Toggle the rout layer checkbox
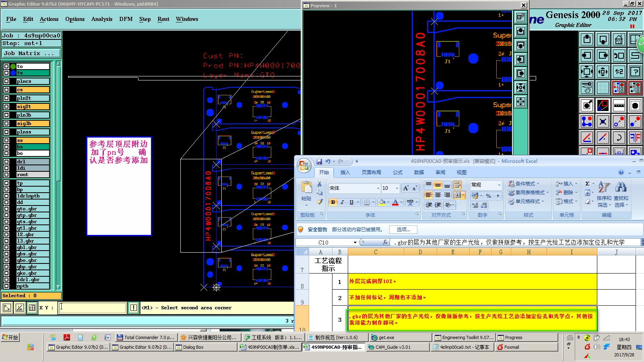 click(6, 175)
